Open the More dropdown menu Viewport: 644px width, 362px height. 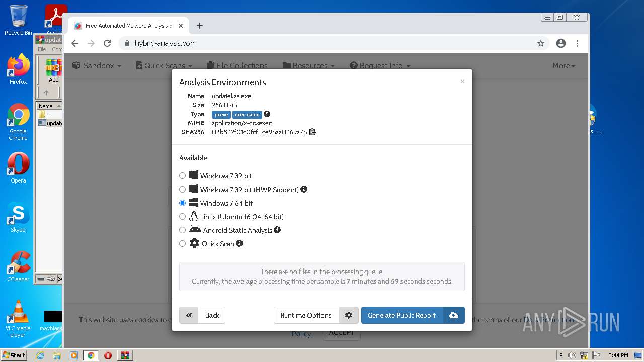pyautogui.click(x=563, y=66)
